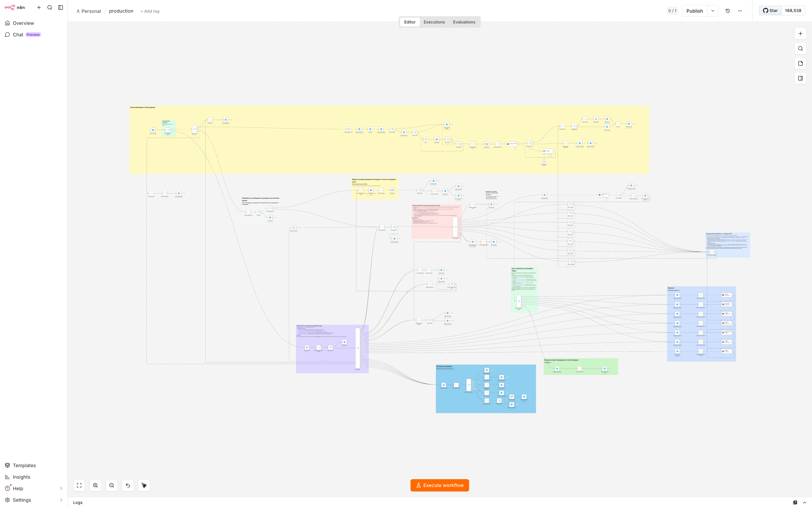Image resolution: width=812 pixels, height=508 pixels.
Task: Fit workflow to view
Action: [x=79, y=485]
